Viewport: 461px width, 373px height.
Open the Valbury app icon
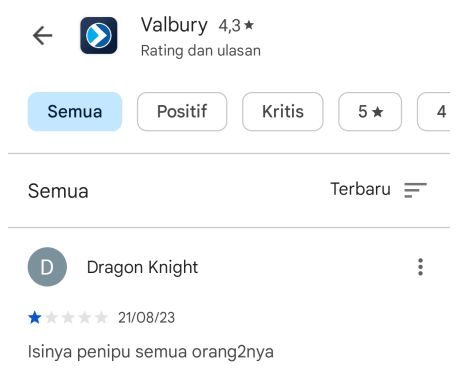click(99, 35)
